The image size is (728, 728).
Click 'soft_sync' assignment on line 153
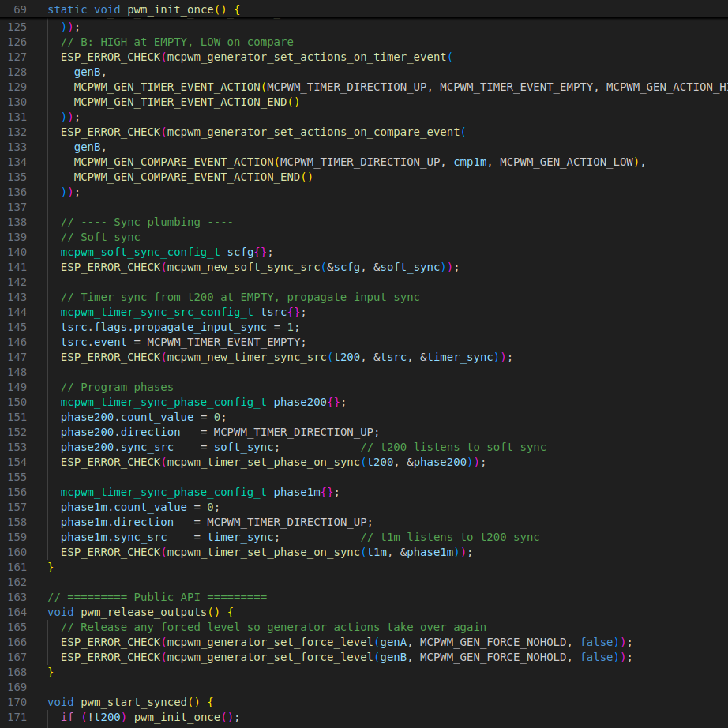click(x=243, y=447)
